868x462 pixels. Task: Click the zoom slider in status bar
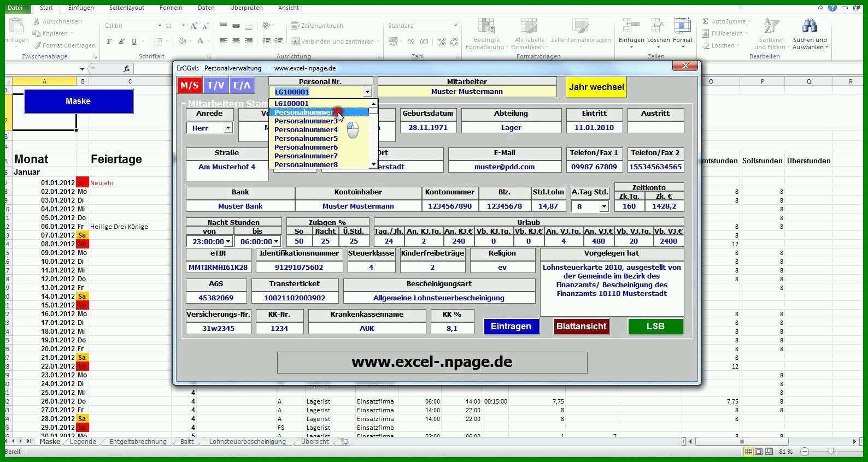(x=831, y=452)
